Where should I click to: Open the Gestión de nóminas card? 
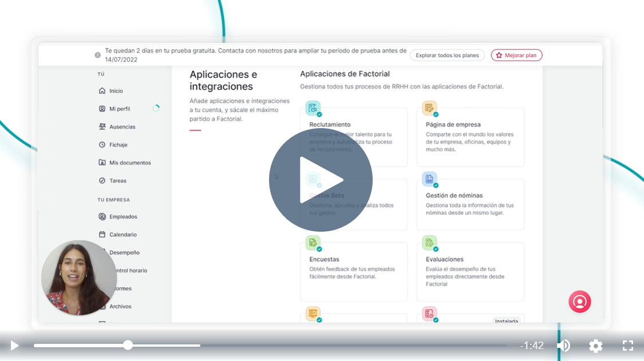point(471,204)
